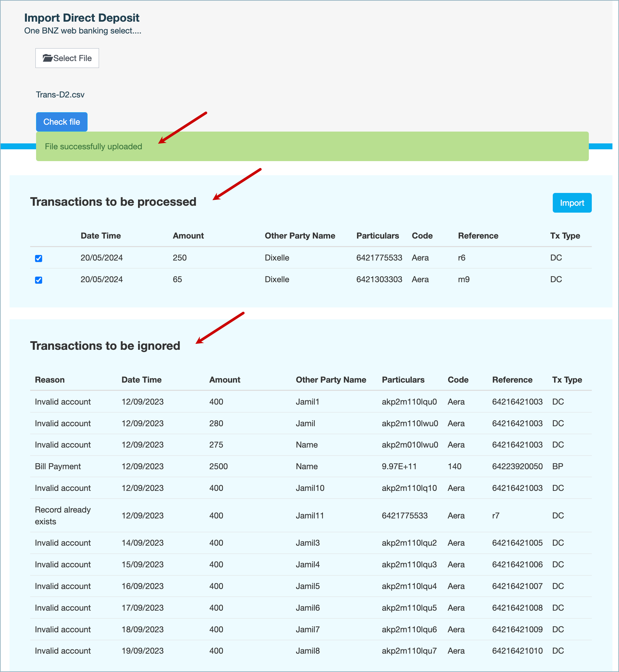Click the Amount header in processed table
Screen dimensions: 619x672
(188, 236)
